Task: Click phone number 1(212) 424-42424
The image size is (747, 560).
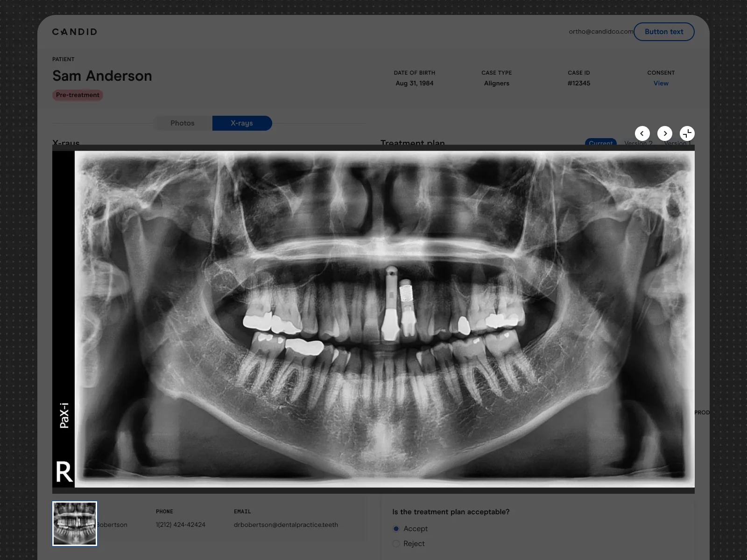Action: pyautogui.click(x=181, y=525)
